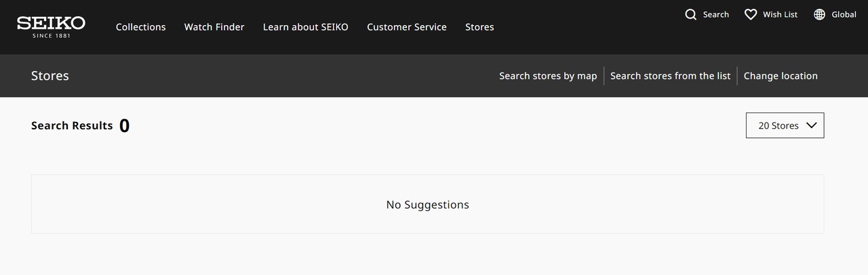Choose Search stores by map
This screenshot has height=275, width=868.
[x=548, y=76]
